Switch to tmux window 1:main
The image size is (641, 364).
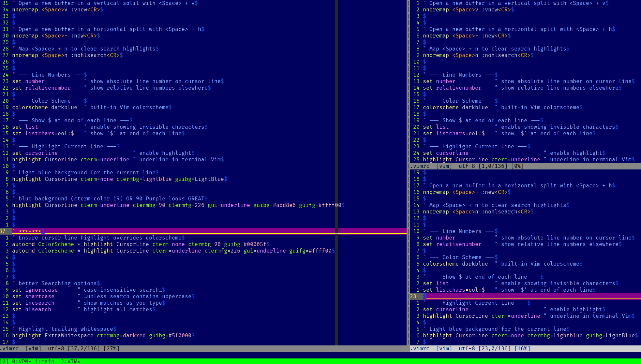click(x=44, y=361)
